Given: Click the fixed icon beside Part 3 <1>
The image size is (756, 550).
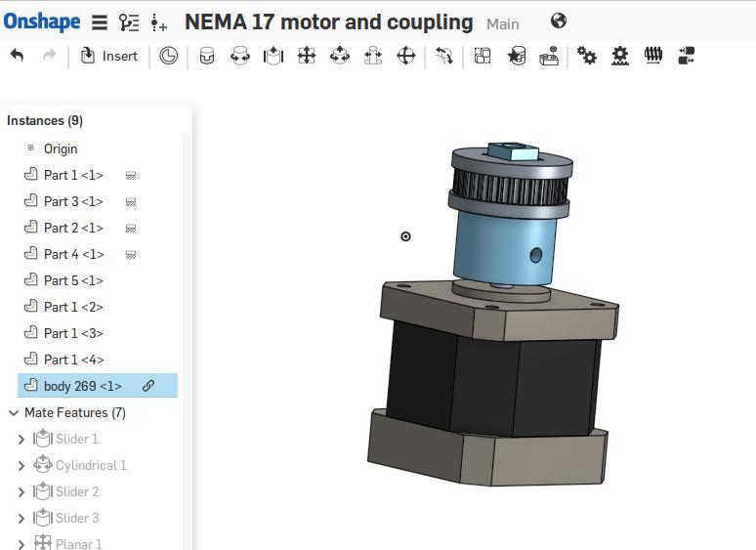Looking at the screenshot, I should pyautogui.click(x=131, y=202).
